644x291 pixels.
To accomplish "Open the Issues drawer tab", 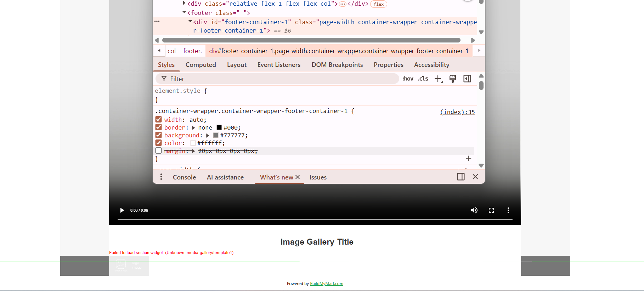I will pyautogui.click(x=318, y=177).
